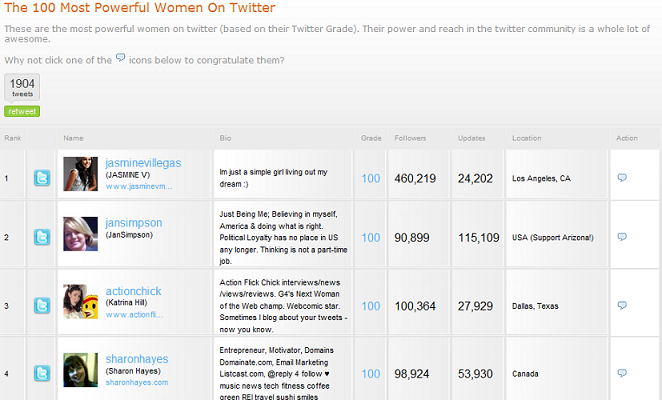
Task: Click the Updates column header
Action: 472,138
